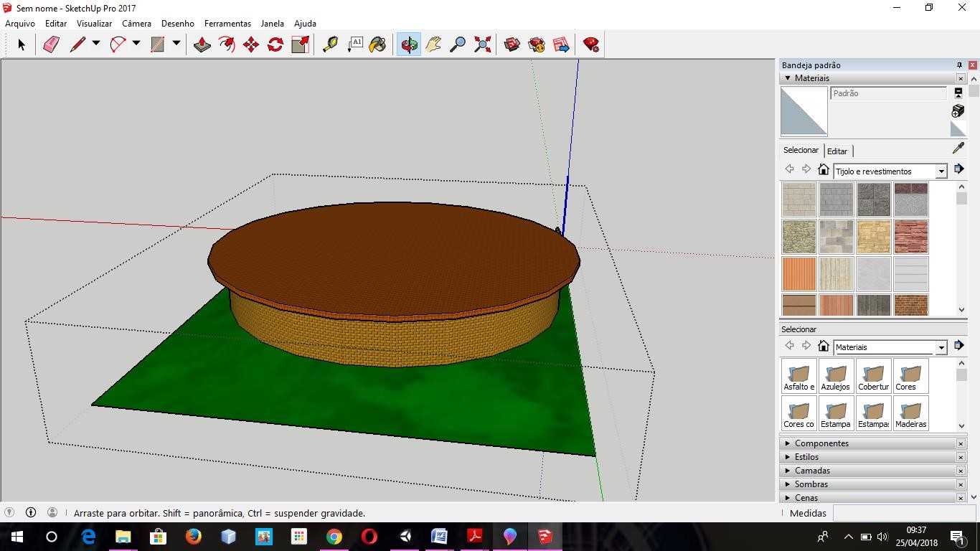Activate the Push/Pull tool

point(202,44)
